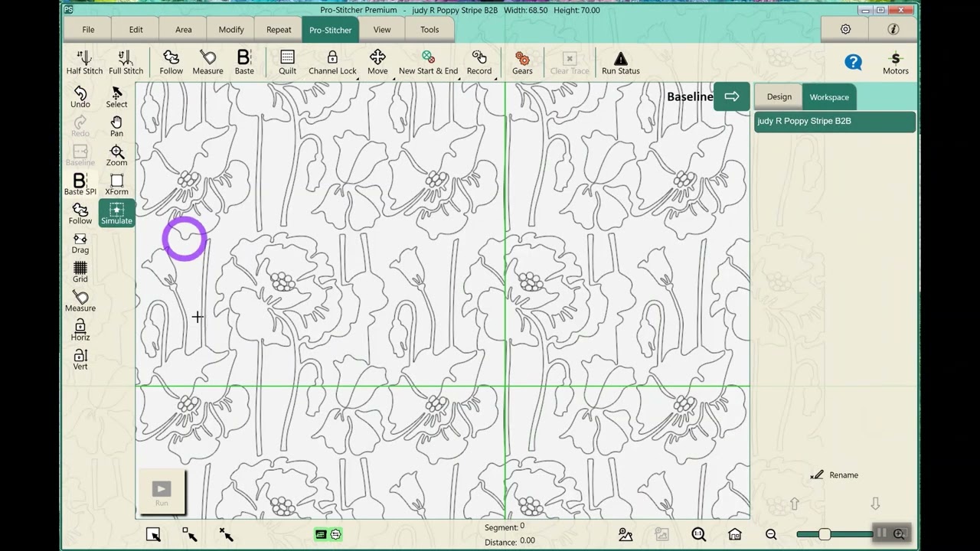Click the bottom-left square arrow icon
Viewport: 980px width, 551px height.
click(x=153, y=534)
